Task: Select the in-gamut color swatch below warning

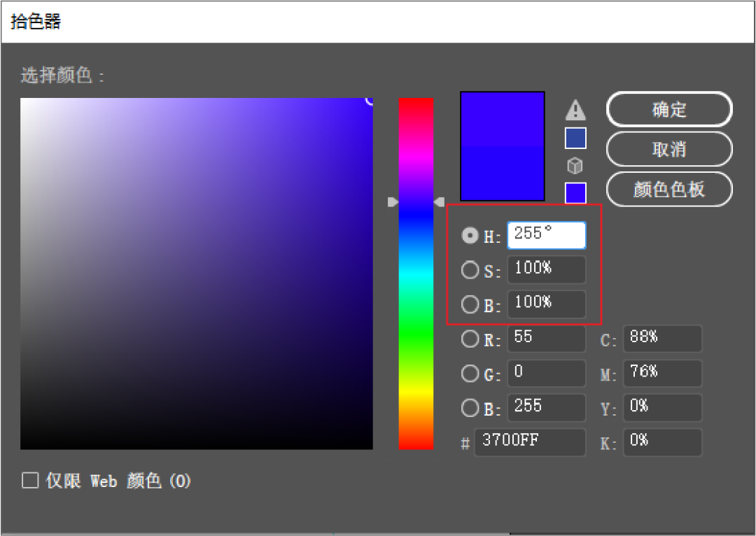Action: [x=575, y=139]
